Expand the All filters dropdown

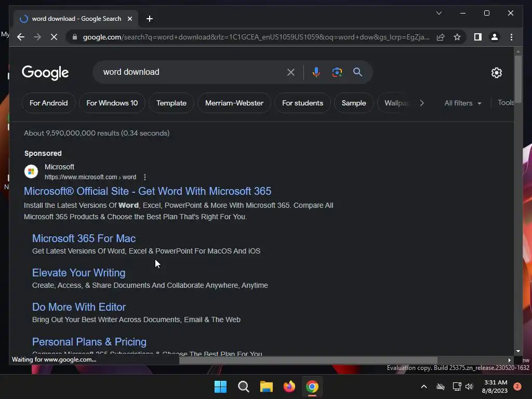point(463,103)
